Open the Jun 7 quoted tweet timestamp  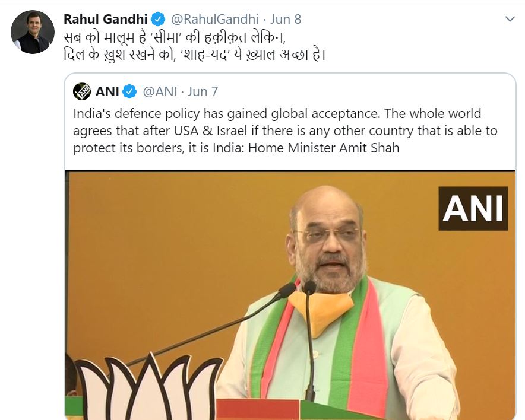click(203, 91)
